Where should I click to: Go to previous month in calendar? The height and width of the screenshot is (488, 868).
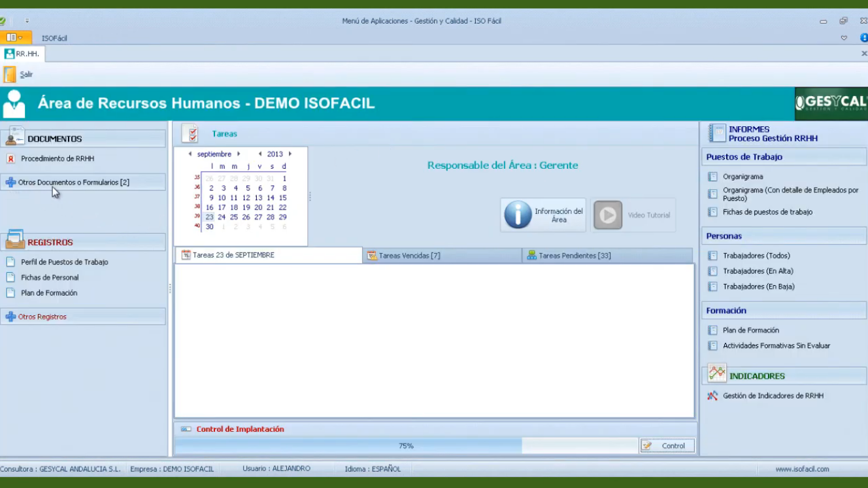190,154
